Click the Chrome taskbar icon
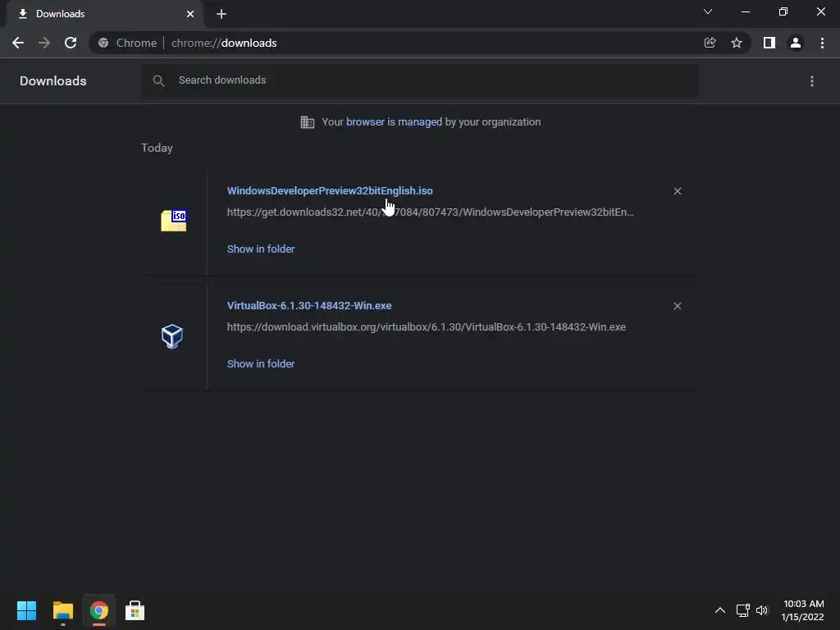840x630 pixels. 99,610
